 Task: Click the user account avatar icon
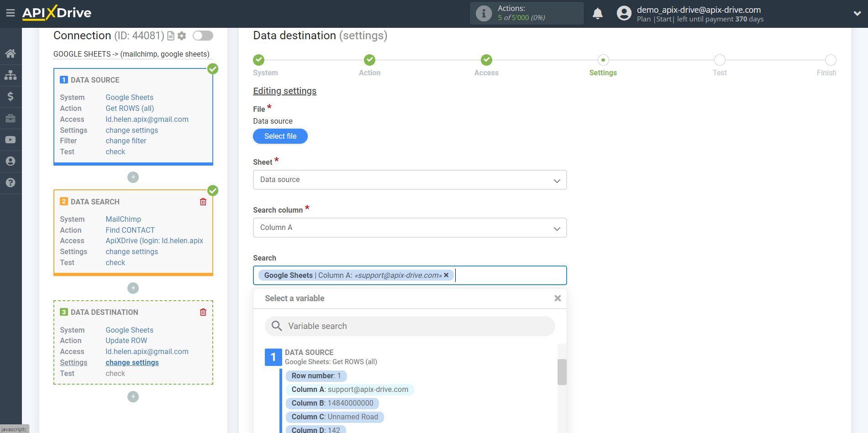coord(624,13)
